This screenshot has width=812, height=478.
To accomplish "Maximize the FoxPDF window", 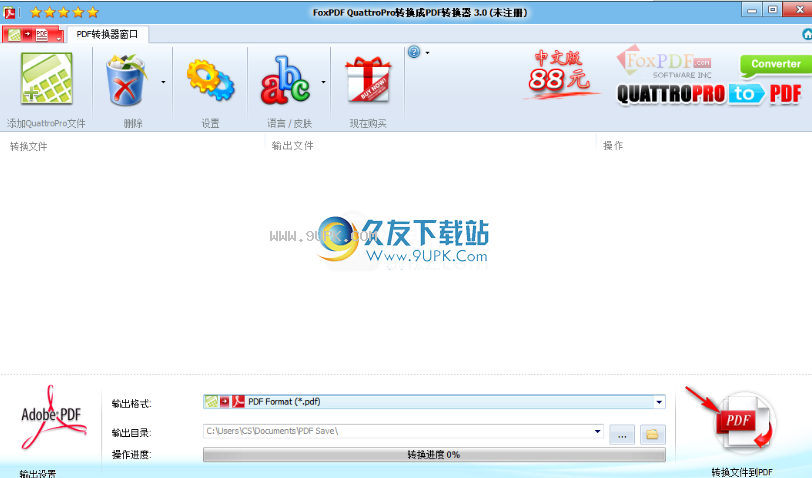I will click(772, 9).
